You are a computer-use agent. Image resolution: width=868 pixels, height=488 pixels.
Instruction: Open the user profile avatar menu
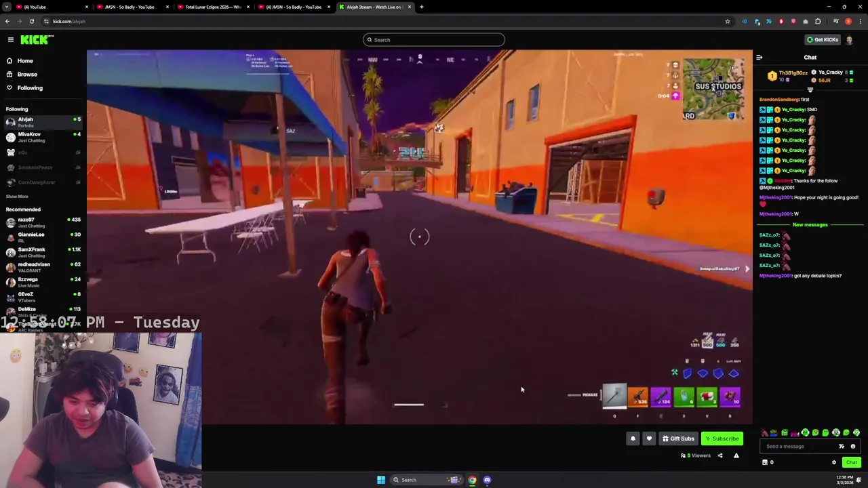[x=850, y=40]
